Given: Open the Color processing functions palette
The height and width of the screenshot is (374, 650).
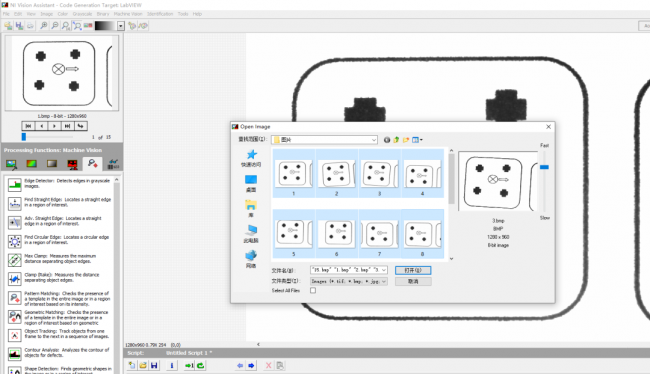Looking at the screenshot, I should pos(32,164).
